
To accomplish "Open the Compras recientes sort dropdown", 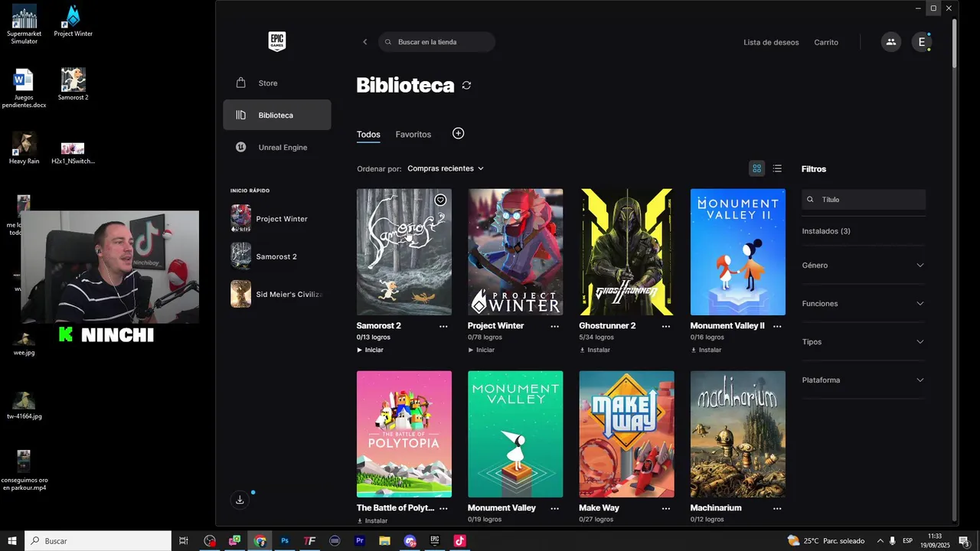I will tap(446, 168).
